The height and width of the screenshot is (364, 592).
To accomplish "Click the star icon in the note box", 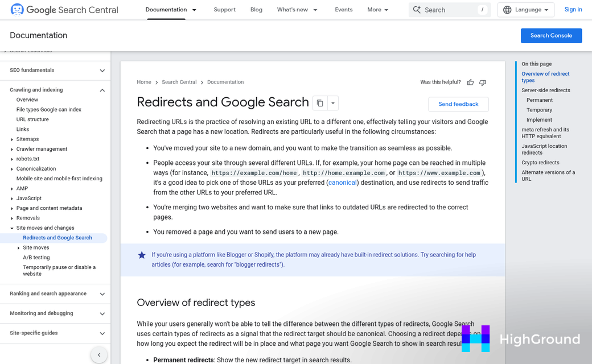I will [142, 255].
